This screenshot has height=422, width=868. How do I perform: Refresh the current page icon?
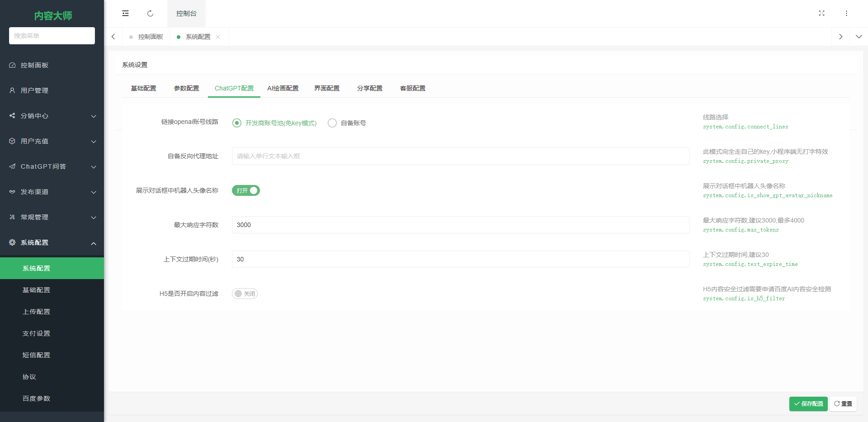[x=150, y=14]
